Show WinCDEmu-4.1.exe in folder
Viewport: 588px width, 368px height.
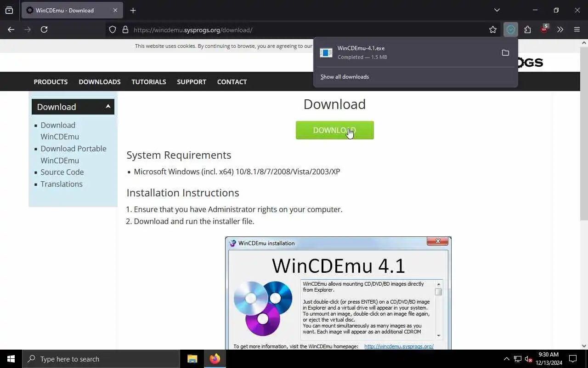(505, 53)
